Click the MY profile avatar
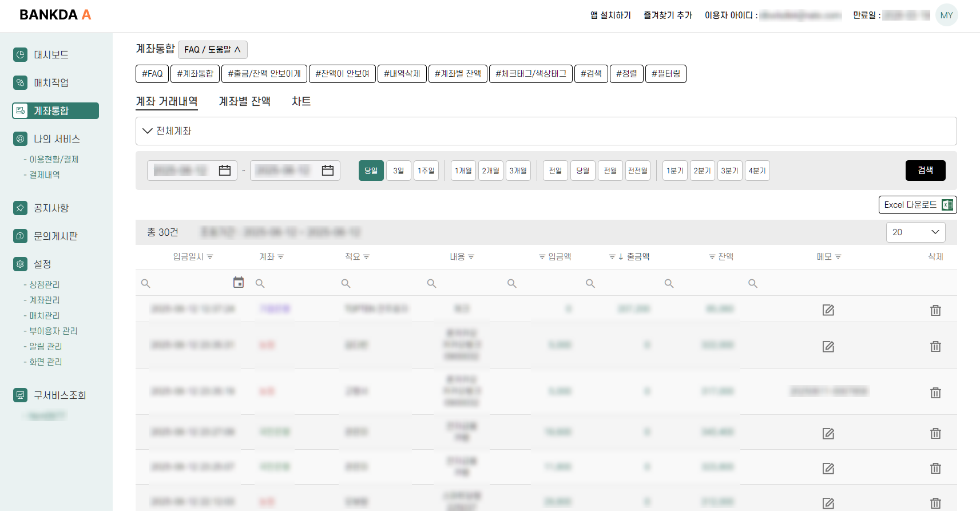This screenshot has width=980, height=511. click(946, 15)
